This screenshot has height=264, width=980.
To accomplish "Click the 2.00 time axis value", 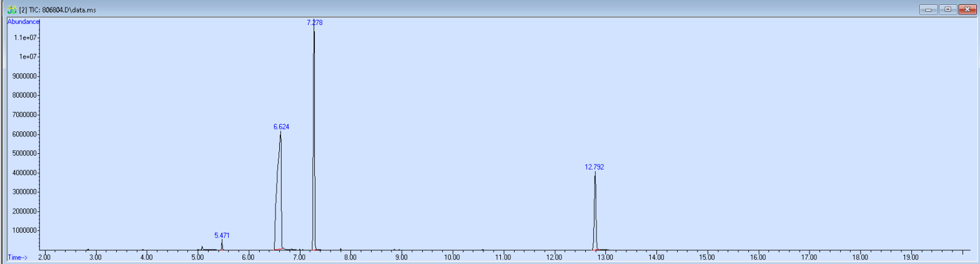I will point(44,257).
